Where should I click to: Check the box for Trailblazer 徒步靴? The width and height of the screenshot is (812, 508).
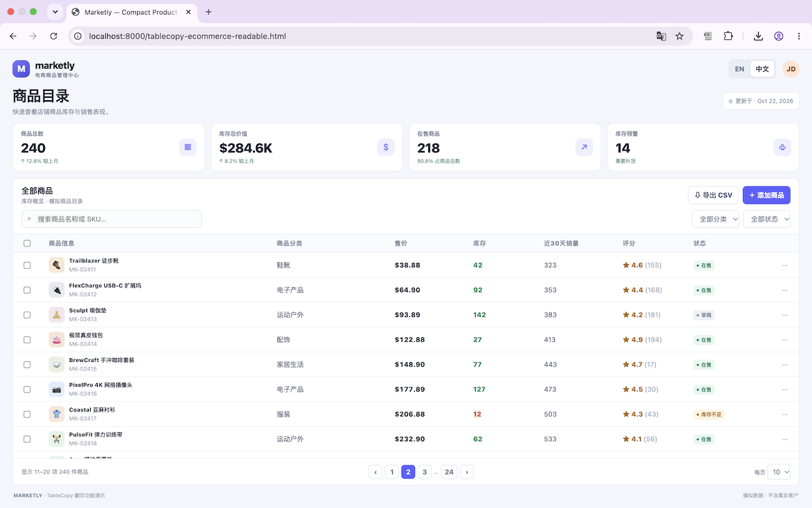click(x=27, y=265)
